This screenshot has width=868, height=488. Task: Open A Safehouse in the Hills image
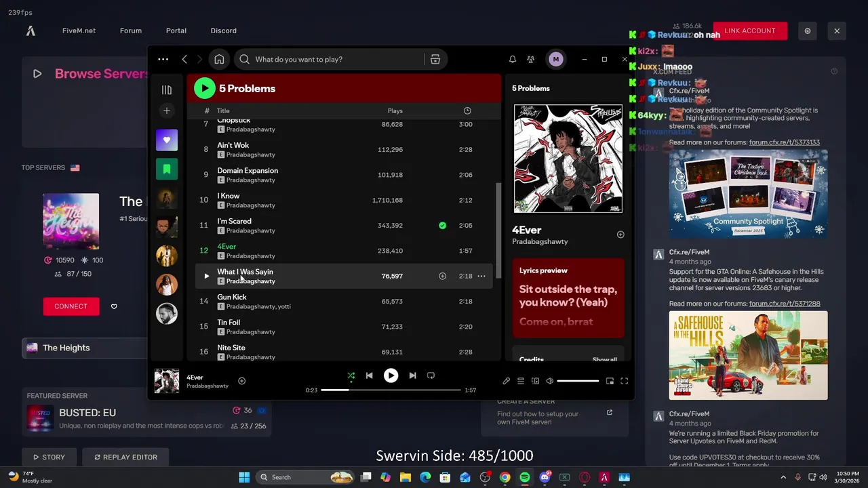tap(748, 355)
